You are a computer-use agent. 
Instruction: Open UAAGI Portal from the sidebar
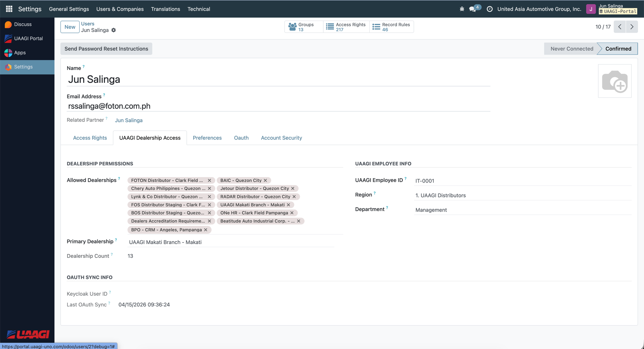28,38
